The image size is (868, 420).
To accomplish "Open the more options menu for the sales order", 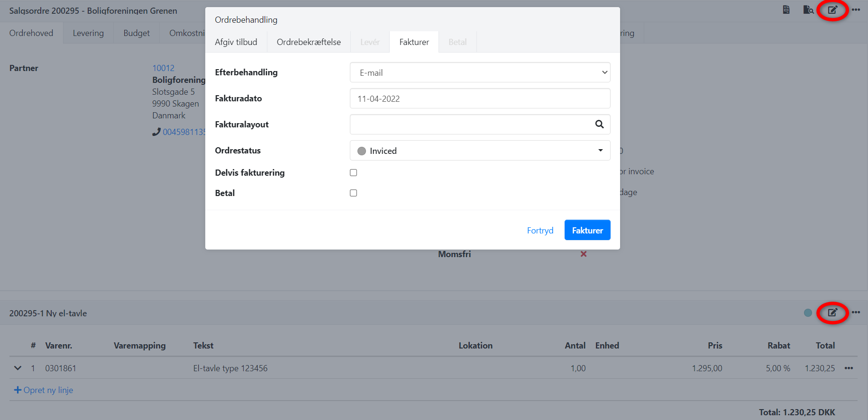I will [x=856, y=9].
